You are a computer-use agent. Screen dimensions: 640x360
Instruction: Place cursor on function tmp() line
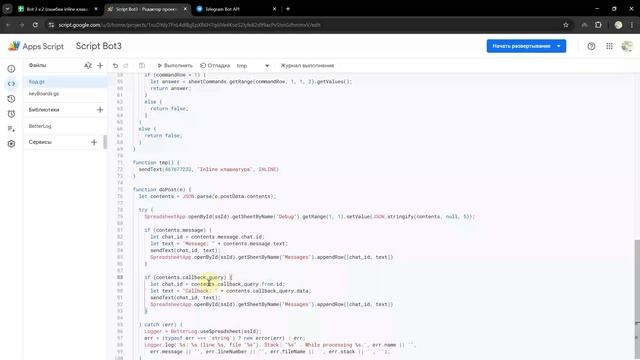pos(156,162)
